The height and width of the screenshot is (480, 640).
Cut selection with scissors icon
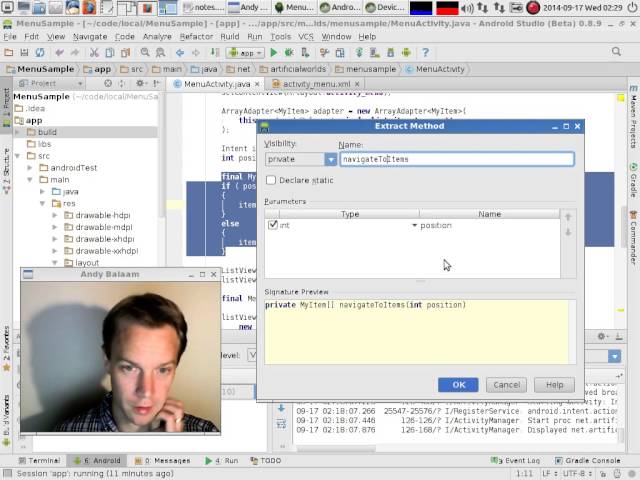point(94,53)
